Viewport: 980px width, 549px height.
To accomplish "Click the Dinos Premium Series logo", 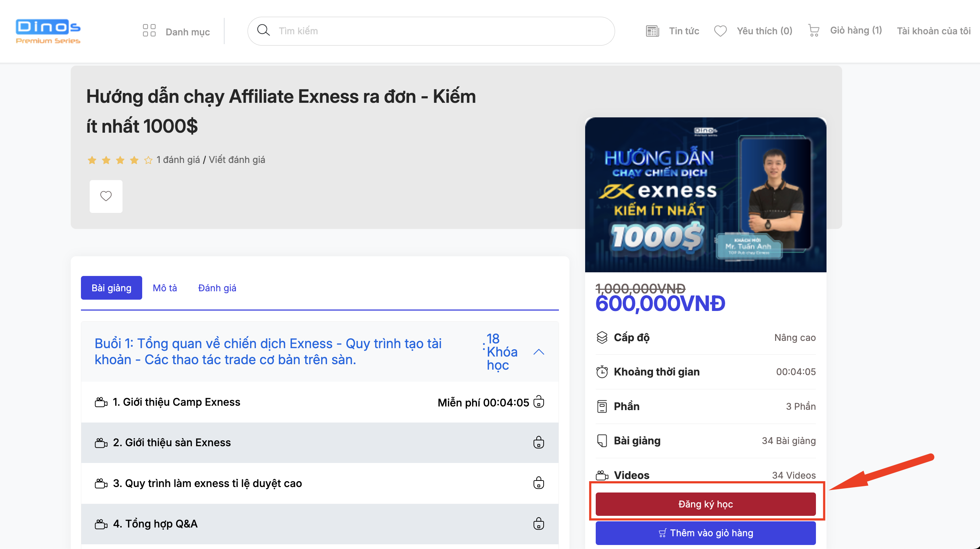I will pos(48,31).
